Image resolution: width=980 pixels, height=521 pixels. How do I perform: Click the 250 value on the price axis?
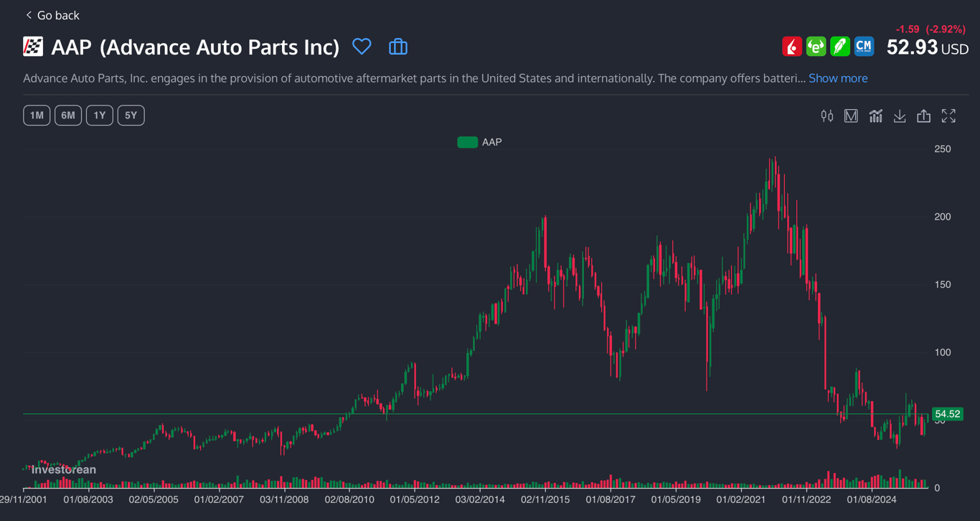tap(943, 149)
